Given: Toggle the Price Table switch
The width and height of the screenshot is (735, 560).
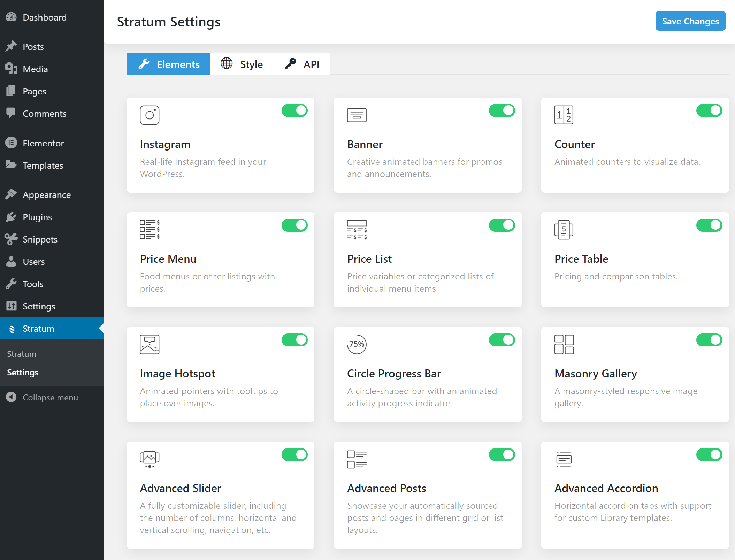Looking at the screenshot, I should (709, 225).
